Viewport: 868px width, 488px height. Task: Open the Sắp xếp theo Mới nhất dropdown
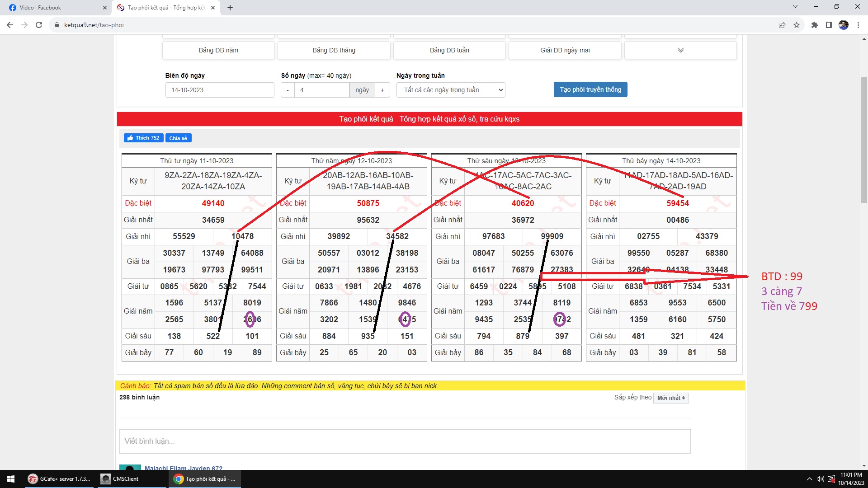[671, 398]
